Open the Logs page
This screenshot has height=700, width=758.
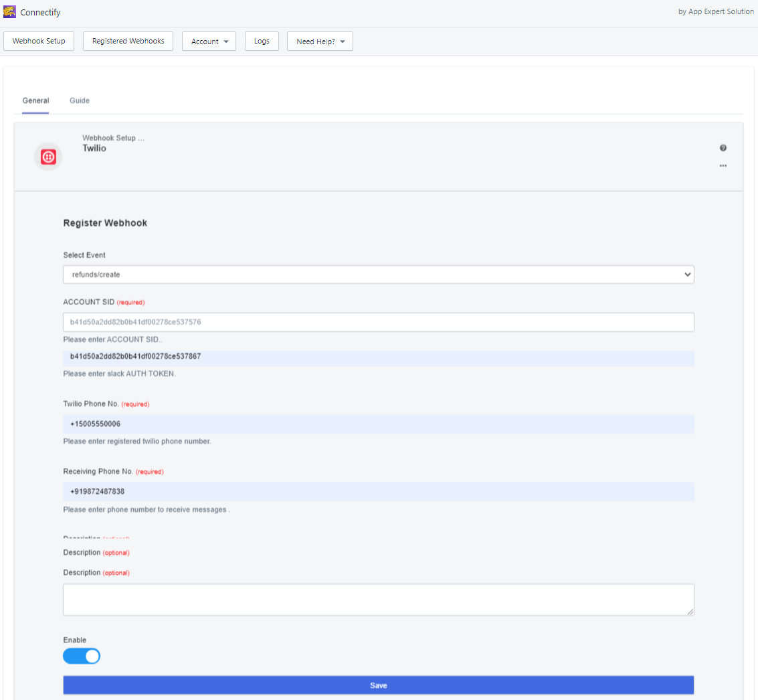[x=262, y=41]
